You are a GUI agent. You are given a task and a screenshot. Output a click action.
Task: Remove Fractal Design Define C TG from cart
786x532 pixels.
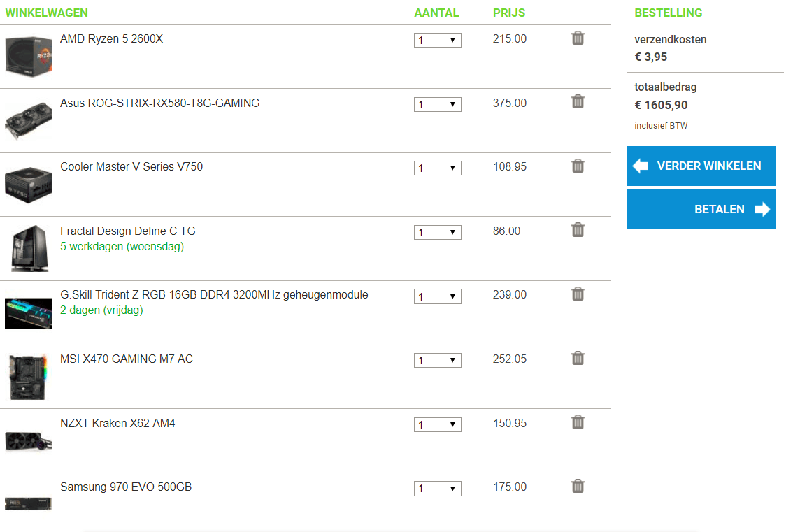(x=578, y=230)
